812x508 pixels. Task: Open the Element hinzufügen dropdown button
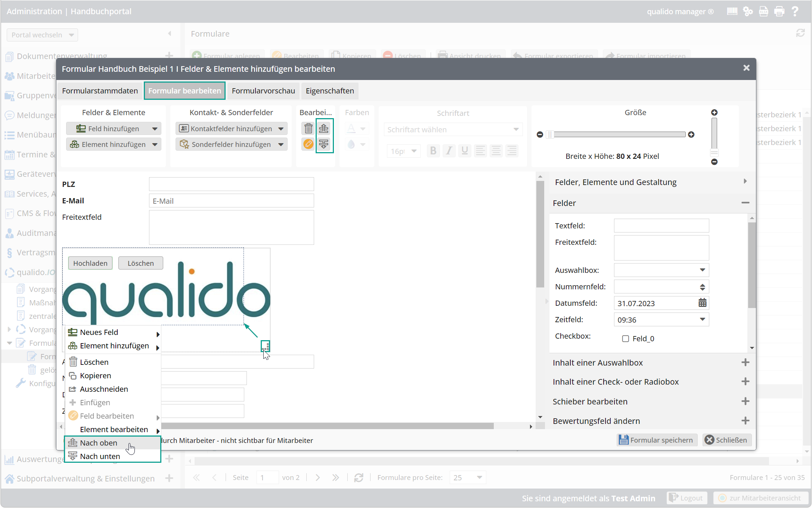point(114,144)
